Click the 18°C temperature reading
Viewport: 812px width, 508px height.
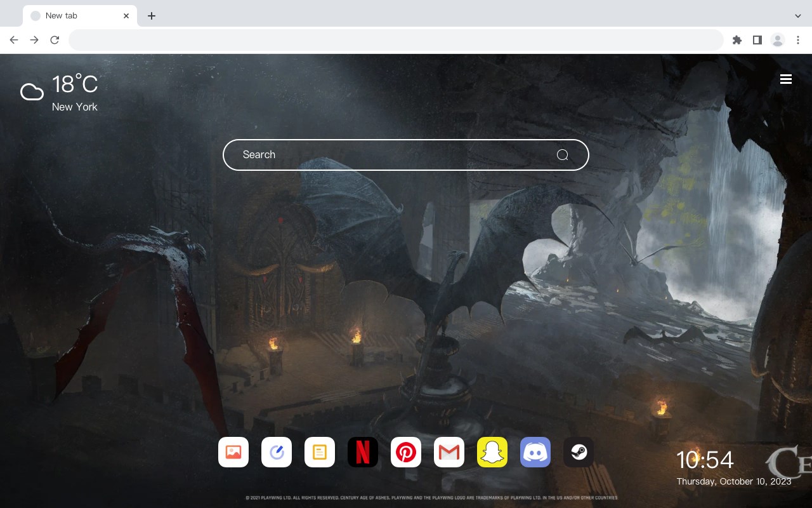[x=75, y=84]
